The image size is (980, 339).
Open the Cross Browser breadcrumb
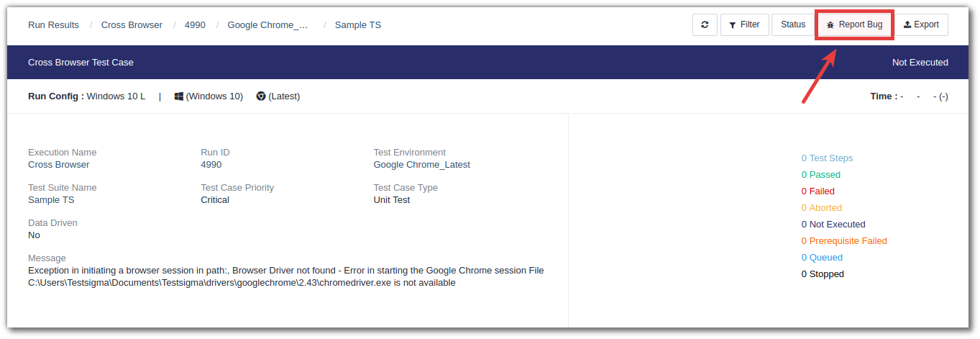(x=132, y=24)
